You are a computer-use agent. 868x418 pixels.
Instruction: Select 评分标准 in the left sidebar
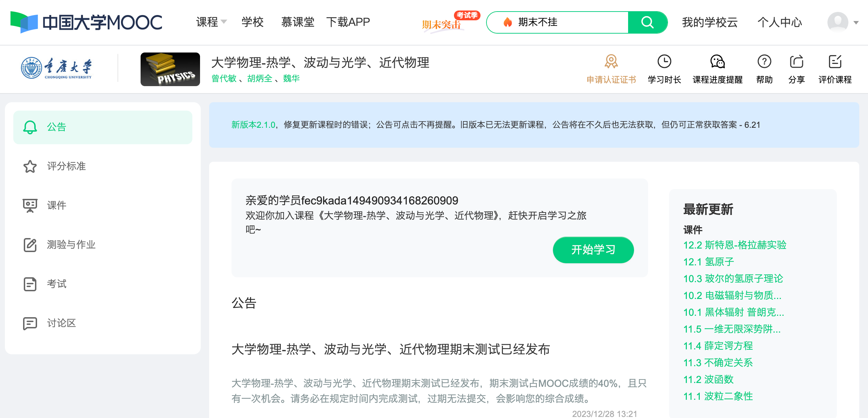(66, 166)
